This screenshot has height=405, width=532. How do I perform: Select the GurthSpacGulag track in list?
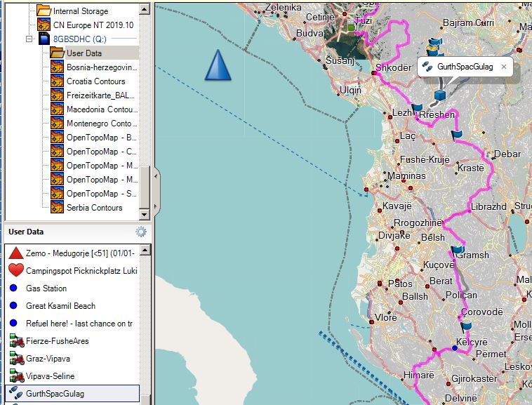pyautogui.click(x=55, y=394)
